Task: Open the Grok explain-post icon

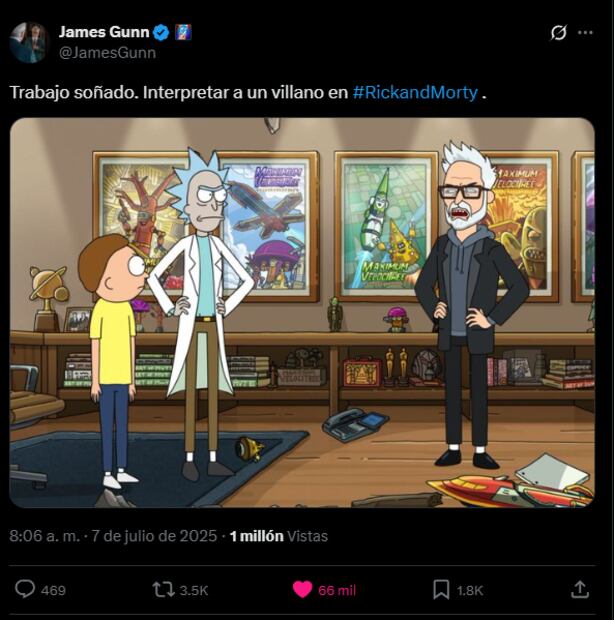Action: point(559,32)
